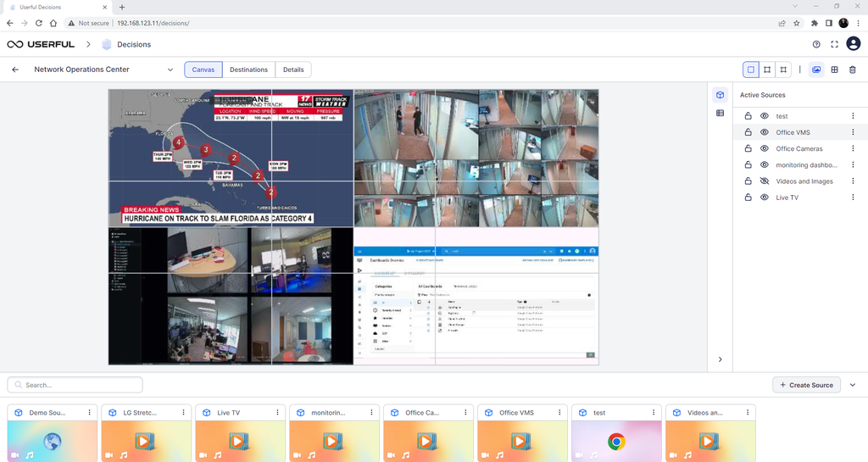Show Videos and Images with its crossed eye icon
Image resolution: width=868 pixels, height=462 pixels.
click(765, 181)
